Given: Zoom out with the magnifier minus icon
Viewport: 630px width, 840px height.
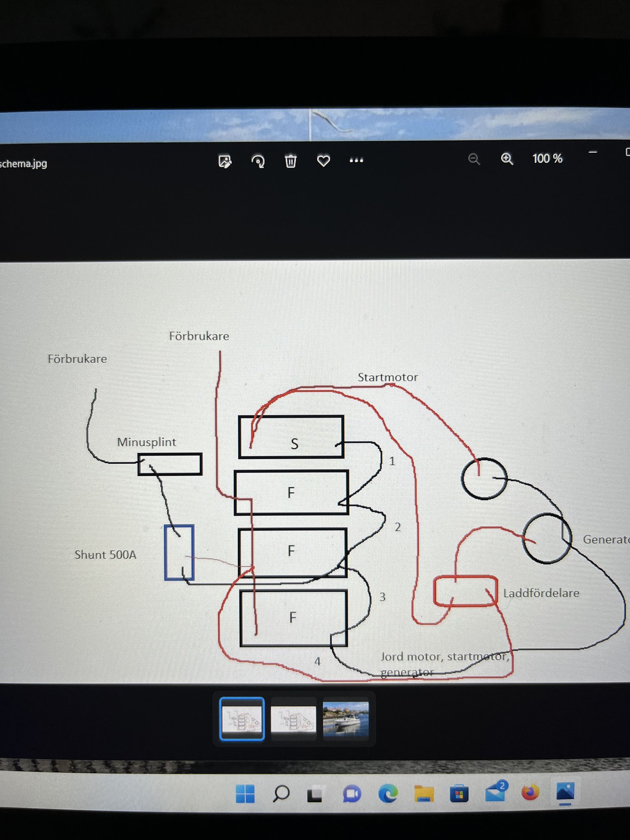Looking at the screenshot, I should click(x=474, y=159).
